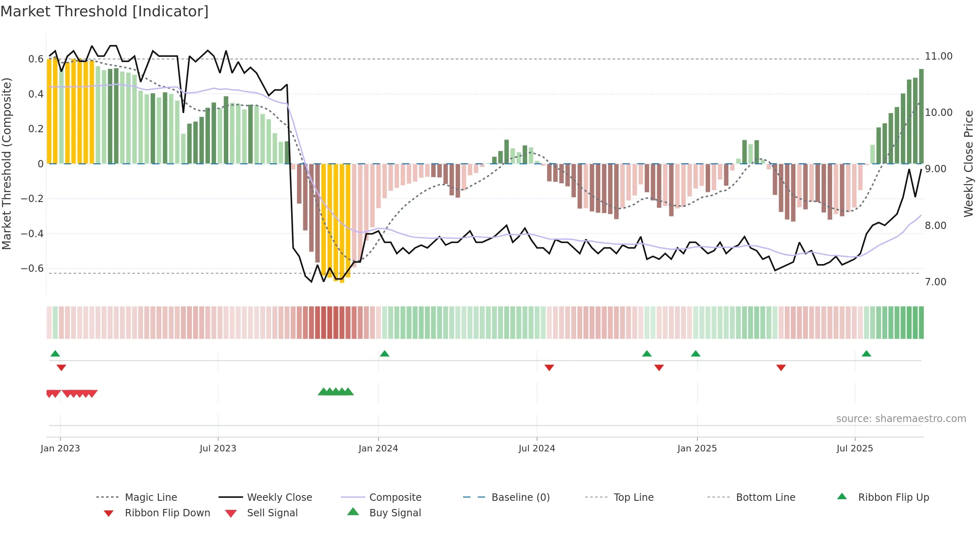Click the Weekly Close Price axis title
Viewport: 980px width, 551px height.
point(969,163)
